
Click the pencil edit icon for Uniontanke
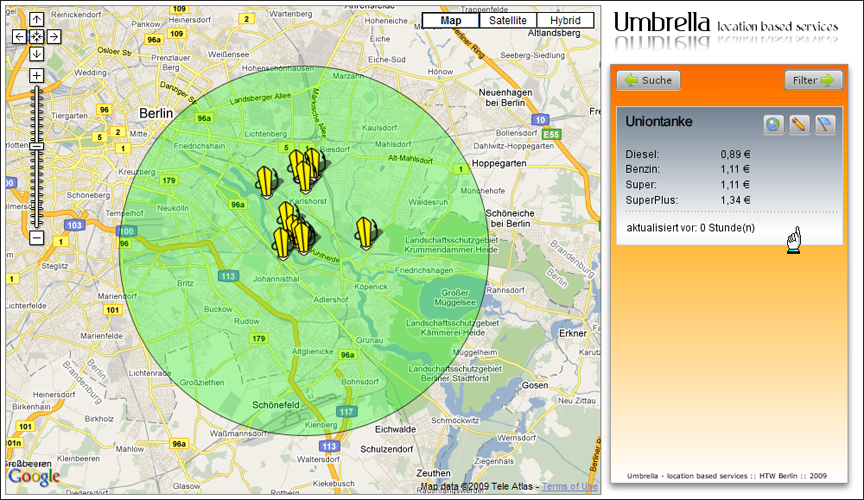(x=799, y=124)
